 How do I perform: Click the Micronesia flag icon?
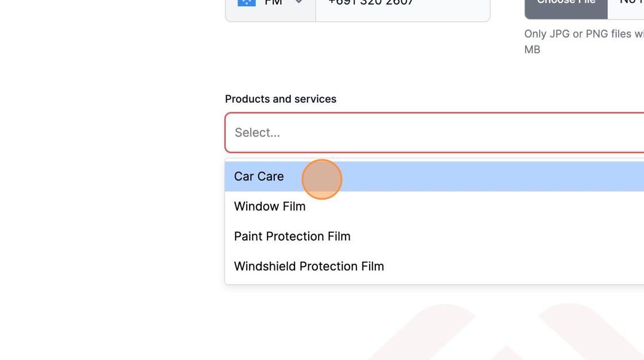click(x=247, y=2)
